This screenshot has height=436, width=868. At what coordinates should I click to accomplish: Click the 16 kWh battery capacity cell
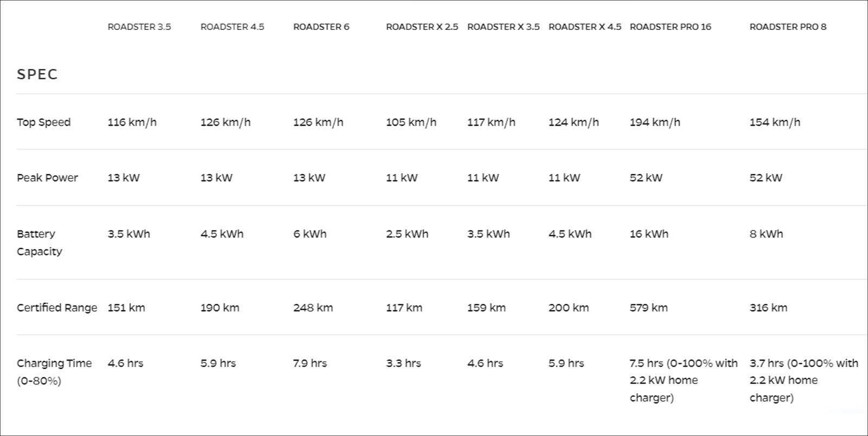click(x=649, y=234)
